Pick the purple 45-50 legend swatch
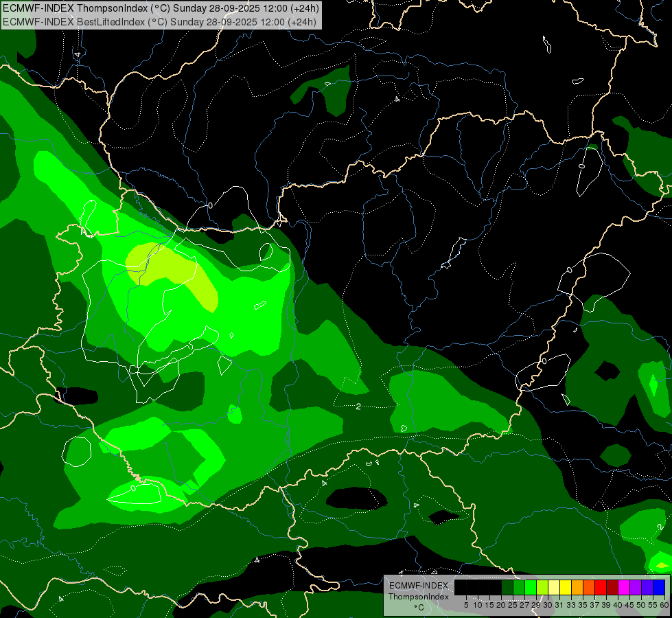672x618 pixels. (x=636, y=587)
